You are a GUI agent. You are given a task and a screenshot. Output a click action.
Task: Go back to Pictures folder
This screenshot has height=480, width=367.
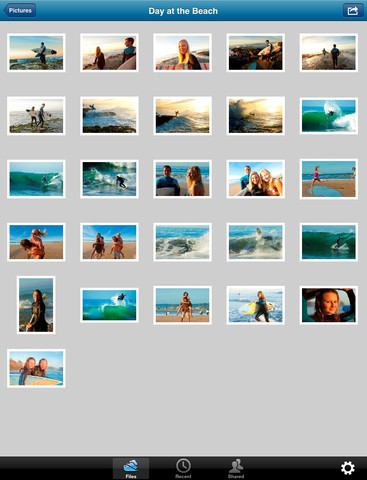click(x=20, y=11)
